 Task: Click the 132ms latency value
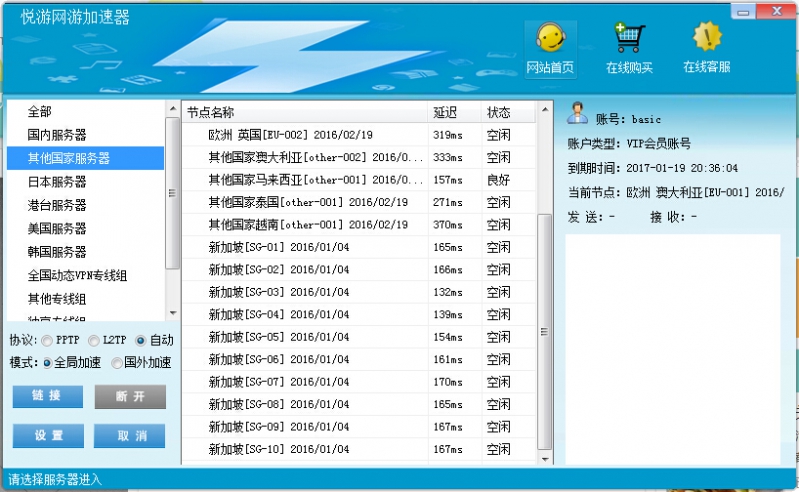point(448,292)
